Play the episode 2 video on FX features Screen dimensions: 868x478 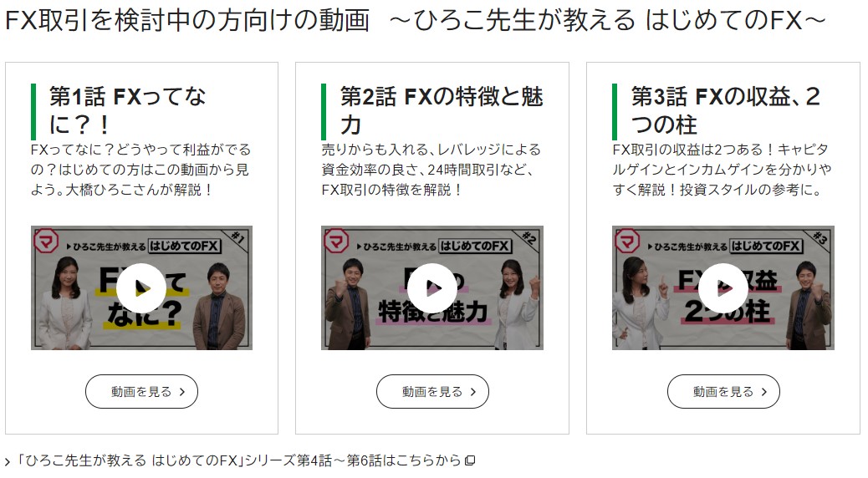tap(432, 287)
